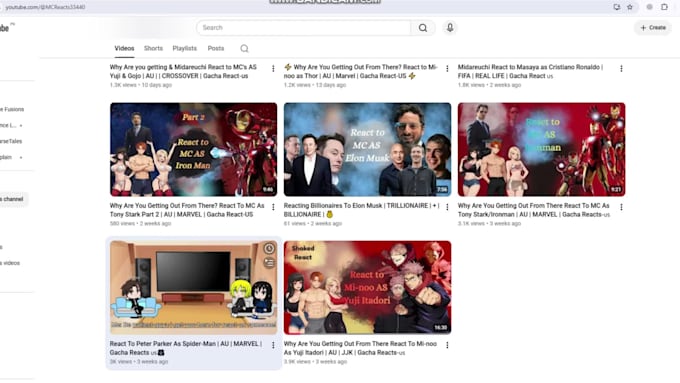The image size is (680, 383).
Task: Play the MC as Elon Musk thumbnail
Action: [x=367, y=149]
